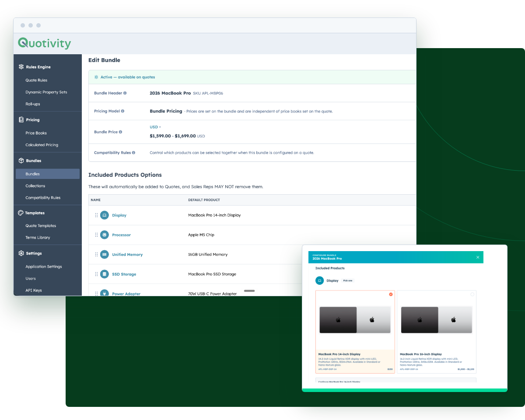Select the MacBook Pro 16-inch Display radio
The image size is (525, 420).
click(x=472, y=294)
